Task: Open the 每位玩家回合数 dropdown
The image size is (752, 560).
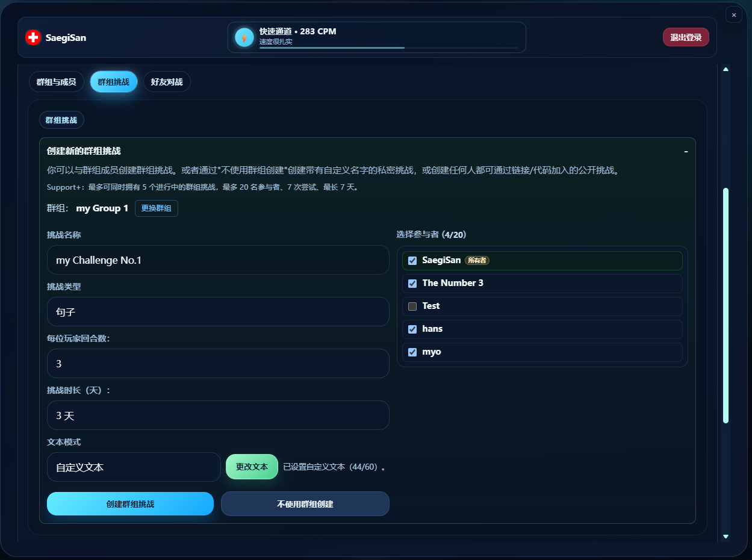Action: 218,364
